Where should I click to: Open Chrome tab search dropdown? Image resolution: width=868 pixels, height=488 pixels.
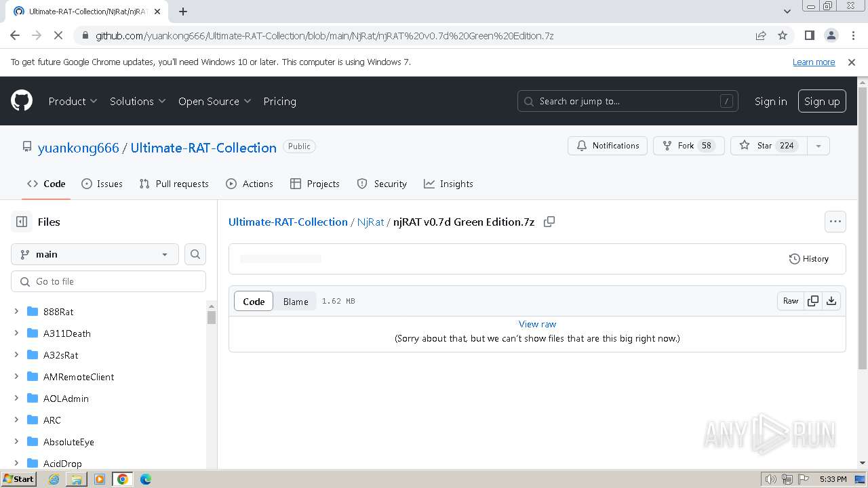(x=787, y=11)
